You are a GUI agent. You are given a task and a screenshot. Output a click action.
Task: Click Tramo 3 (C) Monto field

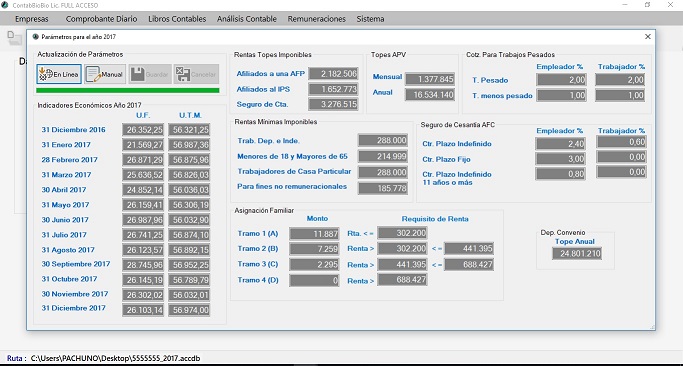[x=314, y=265]
